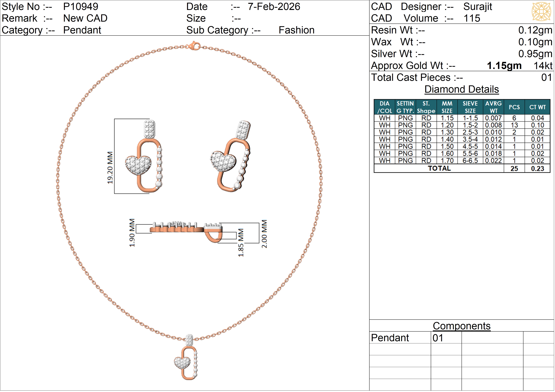This screenshot has width=555, height=392.
Task: Click the lobster clasp on the chain
Action: tap(195, 46)
